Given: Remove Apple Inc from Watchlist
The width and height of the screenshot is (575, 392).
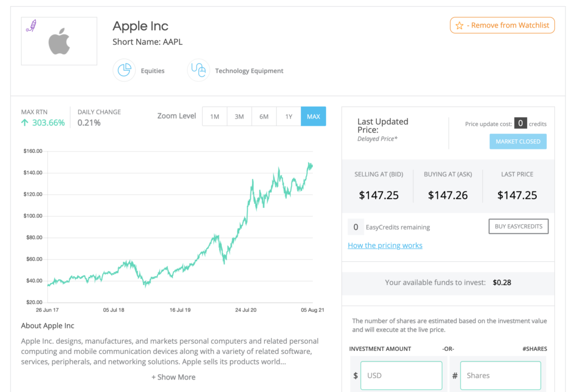Looking at the screenshot, I should (503, 25).
